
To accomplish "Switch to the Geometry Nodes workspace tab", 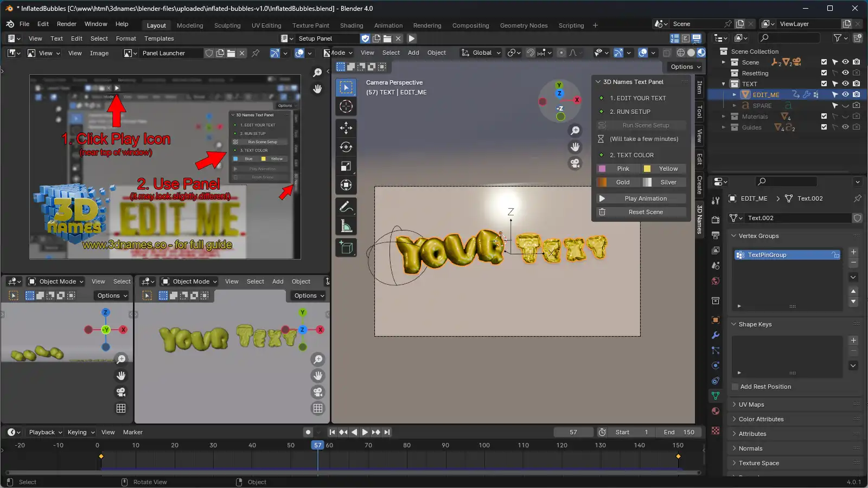I will click(x=524, y=25).
